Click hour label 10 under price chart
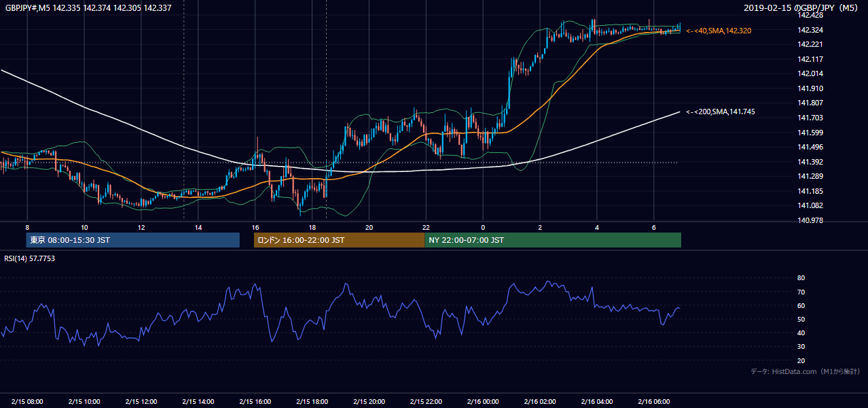This screenshot has height=408, width=868. [84, 227]
